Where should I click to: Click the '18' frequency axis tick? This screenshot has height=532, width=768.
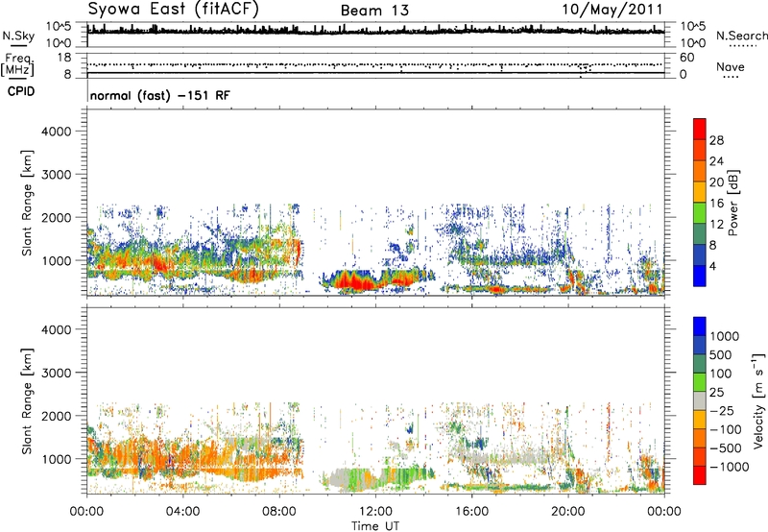64,58
